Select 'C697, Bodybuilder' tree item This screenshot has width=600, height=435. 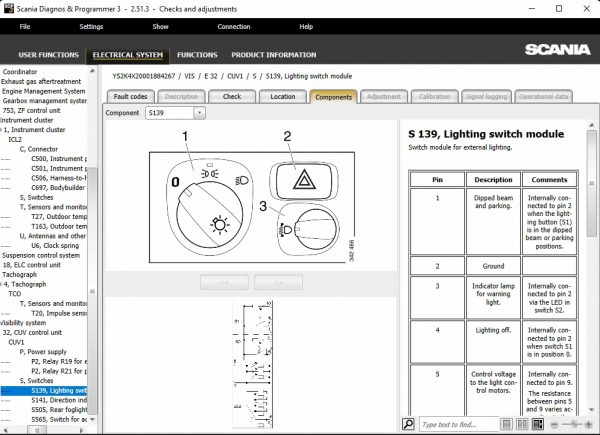tap(58, 188)
